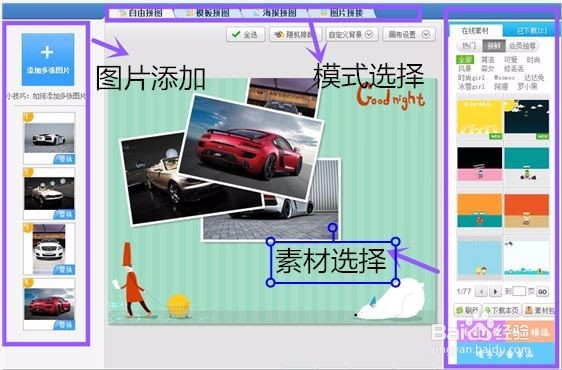The width and height of the screenshot is (562, 370).
Task: Click 替换 on the first thumbnail
Action: pos(65,159)
